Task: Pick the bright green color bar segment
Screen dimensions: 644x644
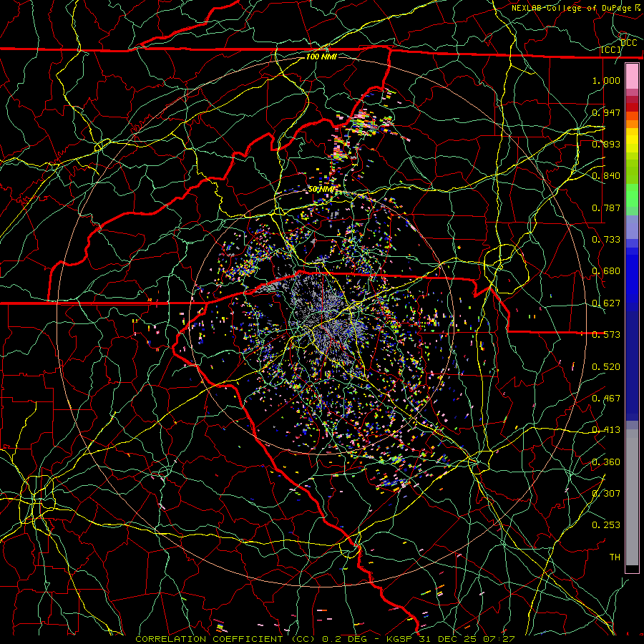Action: tap(632, 195)
